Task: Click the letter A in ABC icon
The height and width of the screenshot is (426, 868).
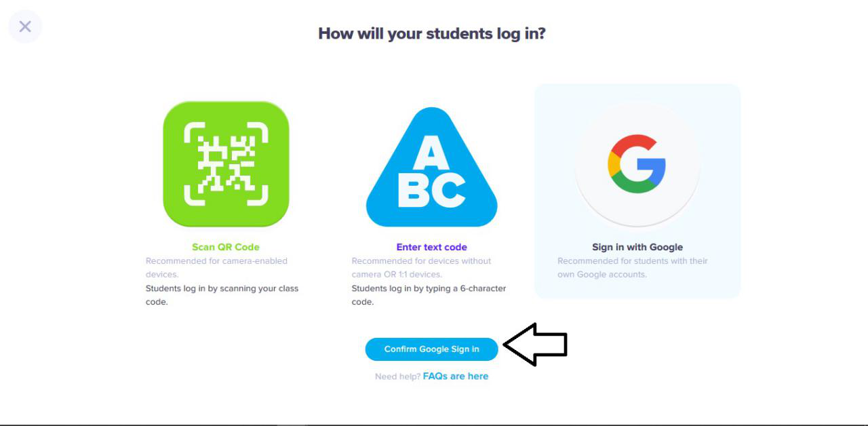Action: pos(427,153)
